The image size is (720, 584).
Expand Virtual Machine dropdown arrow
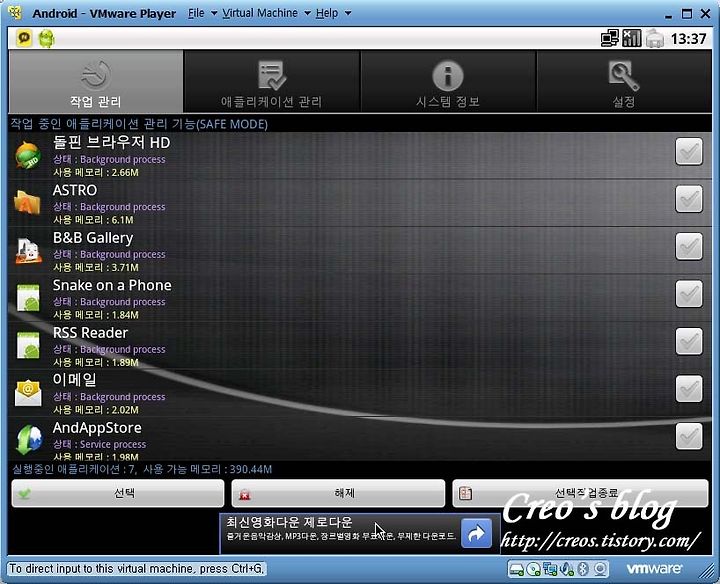[307, 13]
